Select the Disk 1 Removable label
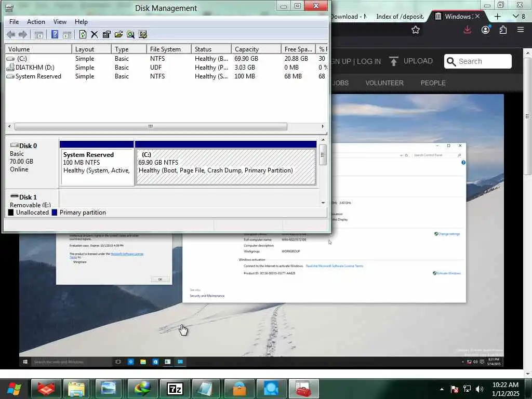The height and width of the screenshot is (399, 532). (x=32, y=201)
